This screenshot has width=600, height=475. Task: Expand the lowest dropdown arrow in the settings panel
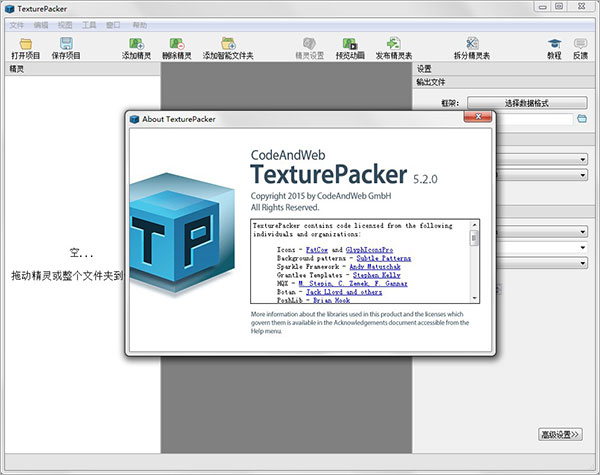tap(582, 263)
